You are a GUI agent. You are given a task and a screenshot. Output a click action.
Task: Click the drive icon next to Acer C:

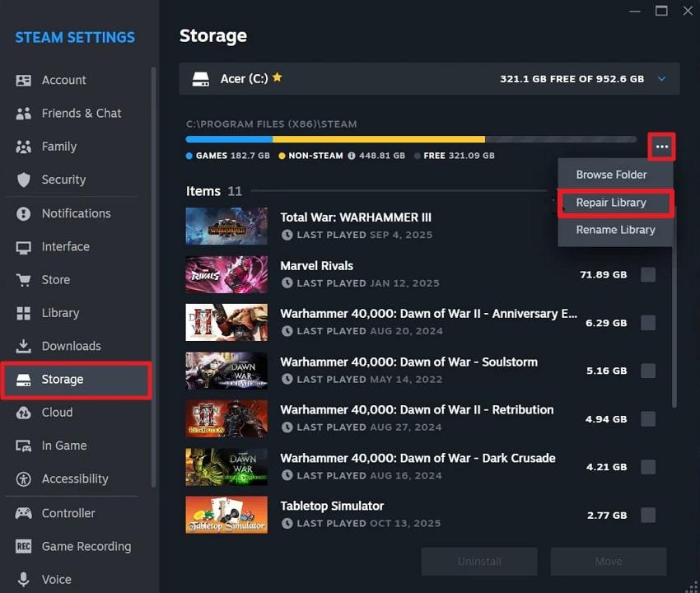[202, 78]
